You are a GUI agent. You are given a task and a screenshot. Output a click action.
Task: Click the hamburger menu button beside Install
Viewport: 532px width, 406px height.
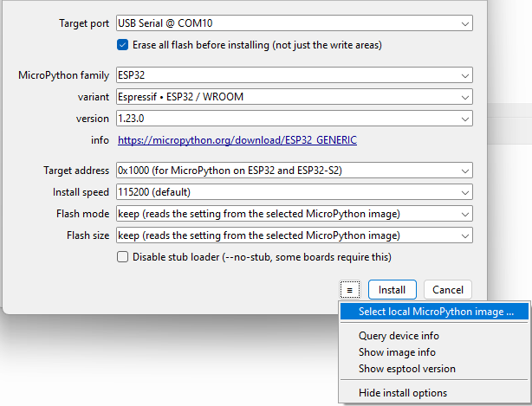click(x=349, y=290)
